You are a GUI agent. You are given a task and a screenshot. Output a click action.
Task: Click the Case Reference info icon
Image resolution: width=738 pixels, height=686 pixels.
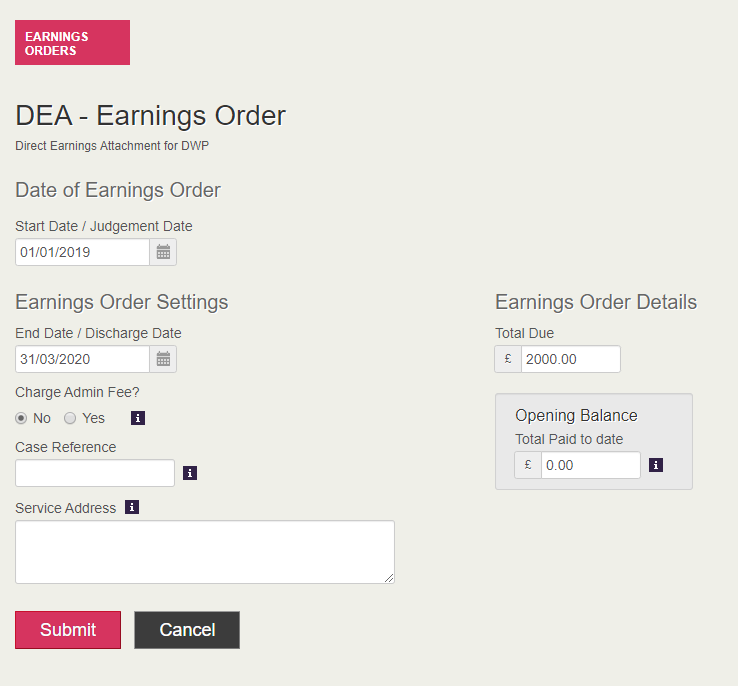pos(190,473)
